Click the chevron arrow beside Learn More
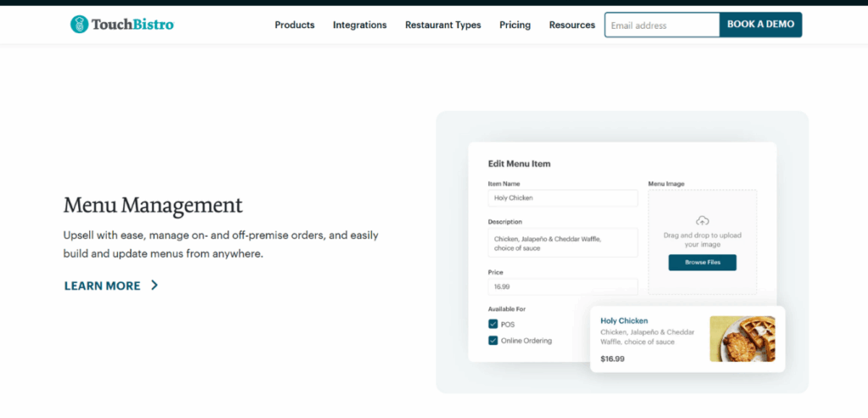Viewport: 868px width, 418px height. pyautogui.click(x=154, y=286)
